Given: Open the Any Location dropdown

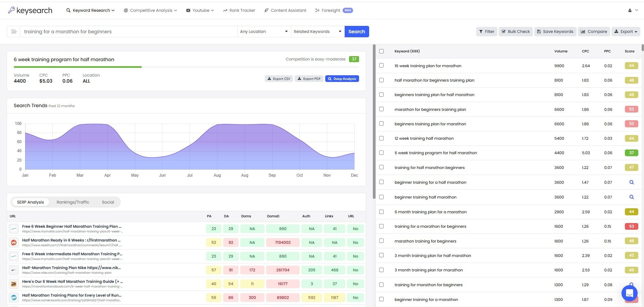Looking at the screenshot, I should click(264, 31).
